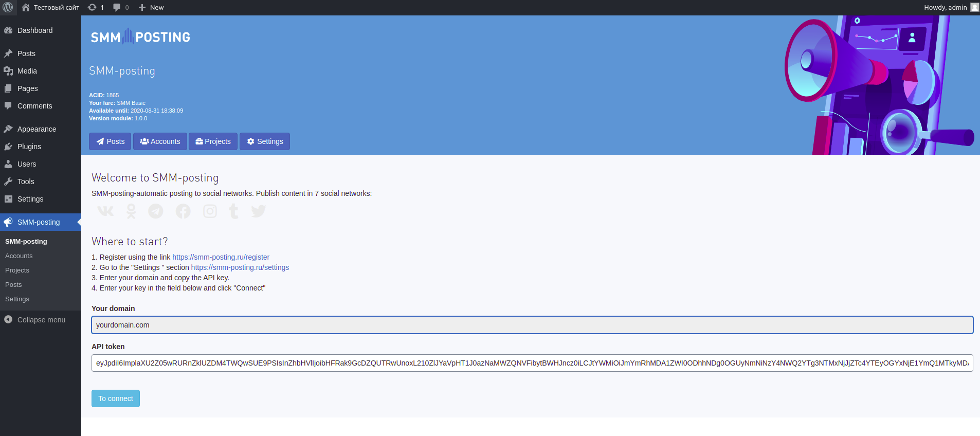Click the Comments bubble icon in sidebar
Image resolution: width=980 pixels, height=436 pixels.
coord(8,106)
